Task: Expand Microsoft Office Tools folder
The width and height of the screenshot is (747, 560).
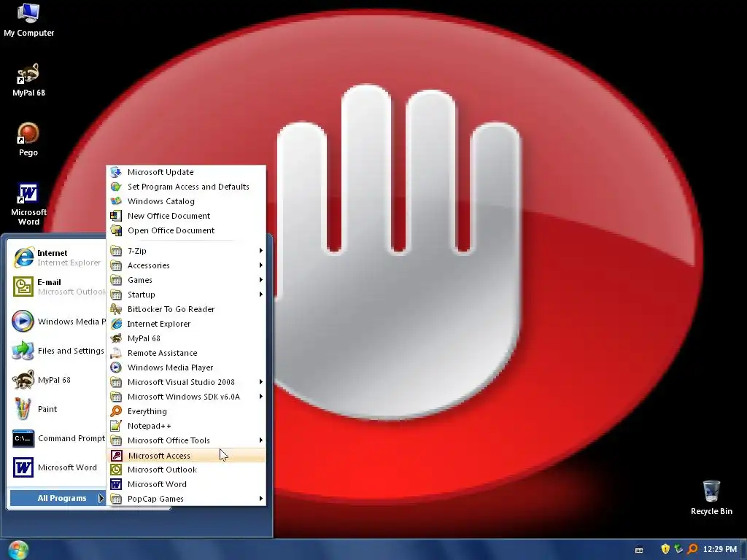Action: pos(186,440)
